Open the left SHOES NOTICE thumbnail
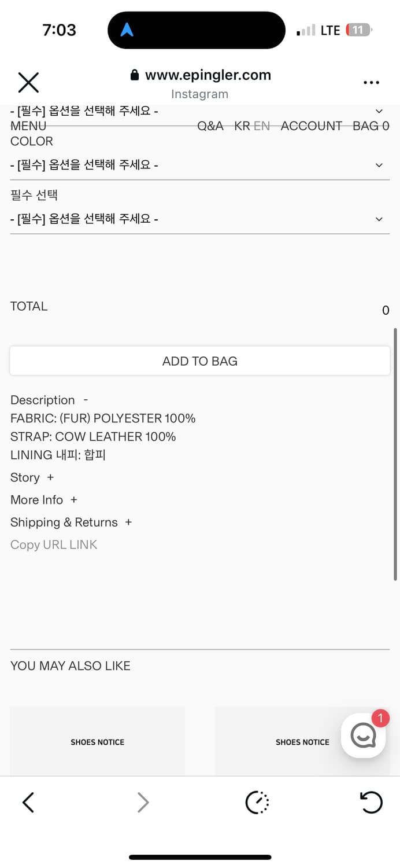Viewport: 400px width, 868px height. tap(98, 741)
